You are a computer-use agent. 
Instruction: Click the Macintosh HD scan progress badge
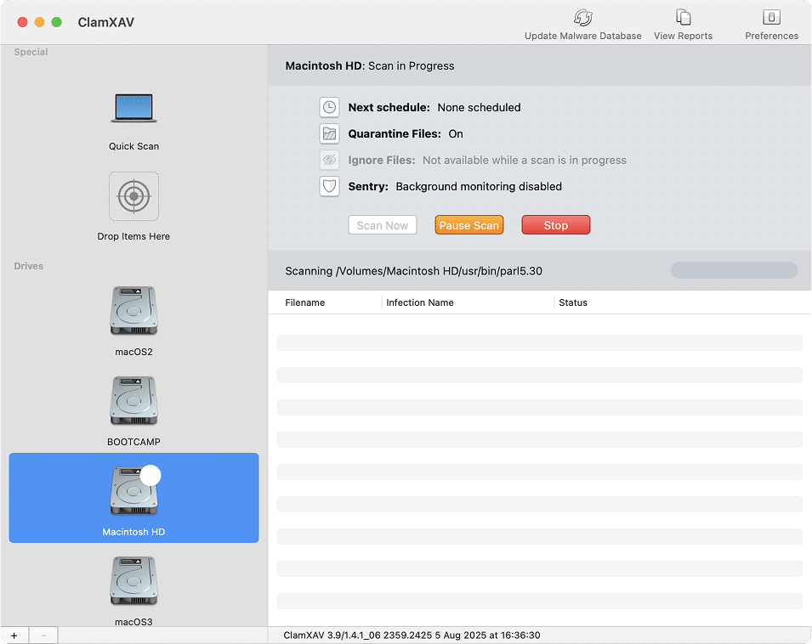[x=150, y=476]
